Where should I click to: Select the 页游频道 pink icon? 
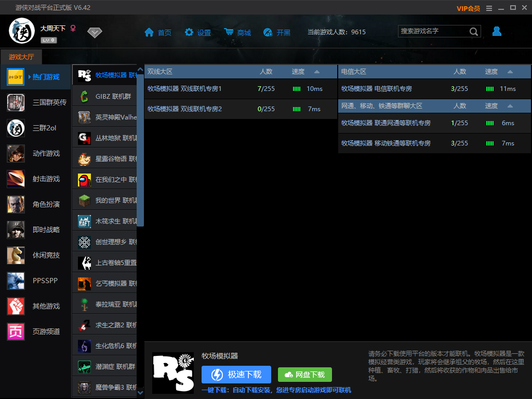(x=16, y=331)
